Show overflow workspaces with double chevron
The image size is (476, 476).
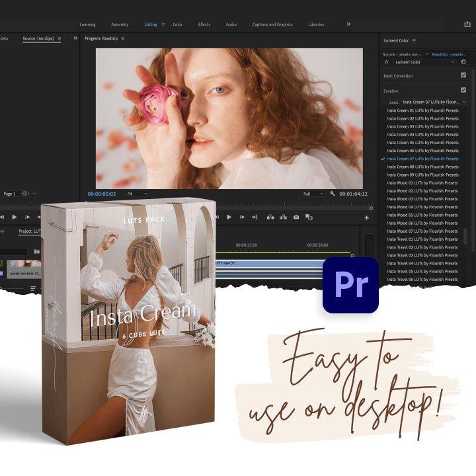pyautogui.click(x=348, y=24)
